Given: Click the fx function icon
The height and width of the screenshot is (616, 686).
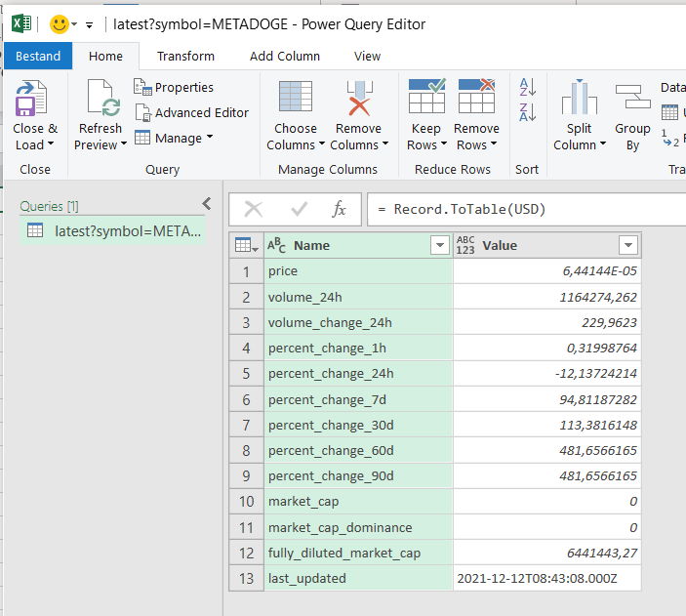Looking at the screenshot, I should pos(339,209).
